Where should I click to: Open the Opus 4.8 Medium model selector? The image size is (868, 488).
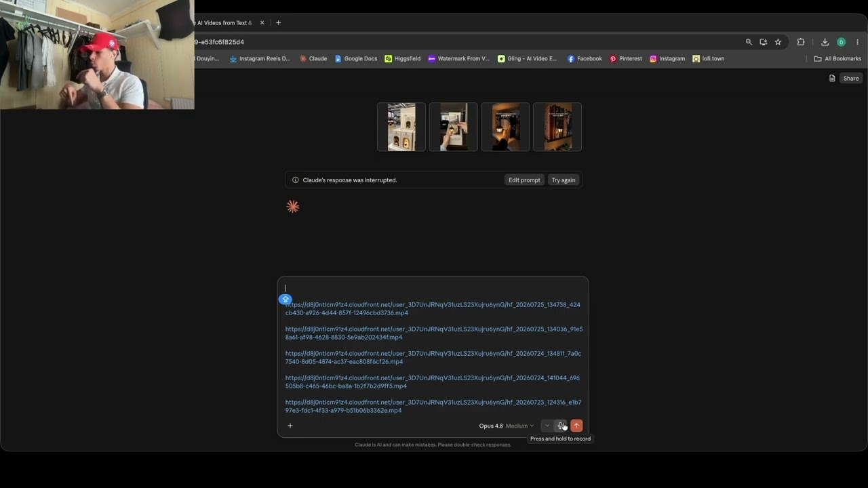click(x=506, y=426)
